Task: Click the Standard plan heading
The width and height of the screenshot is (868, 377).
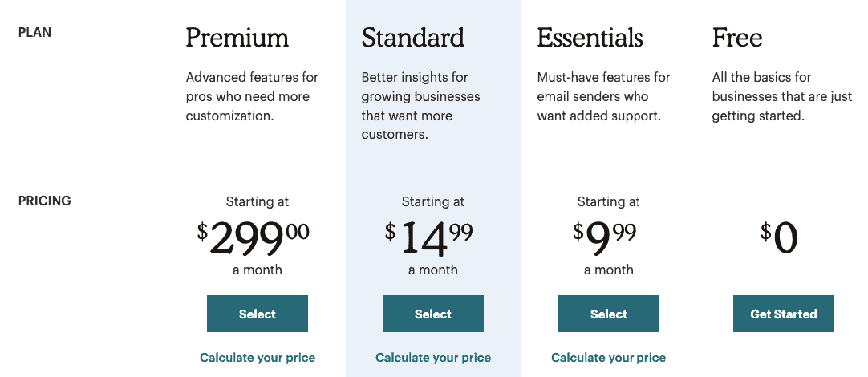Action: point(413,38)
